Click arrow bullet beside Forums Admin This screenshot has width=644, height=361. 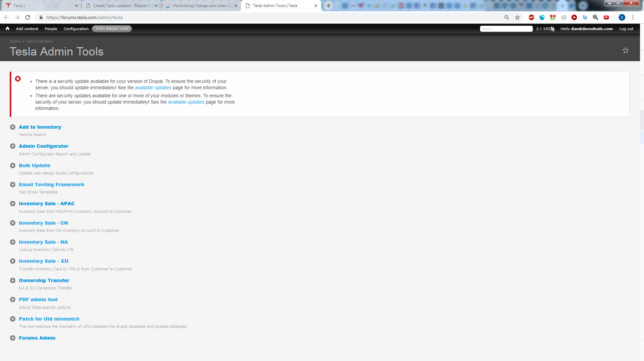point(13,338)
